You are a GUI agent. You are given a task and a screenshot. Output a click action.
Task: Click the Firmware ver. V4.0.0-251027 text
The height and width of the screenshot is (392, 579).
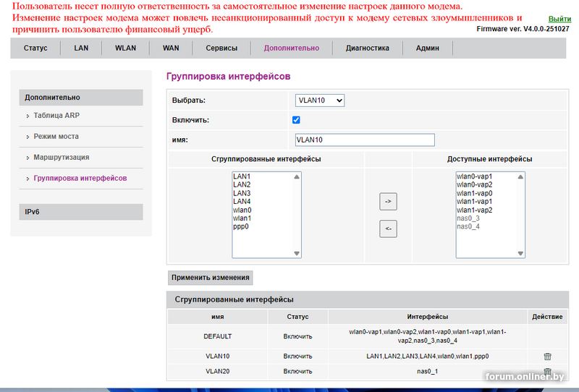click(x=523, y=29)
